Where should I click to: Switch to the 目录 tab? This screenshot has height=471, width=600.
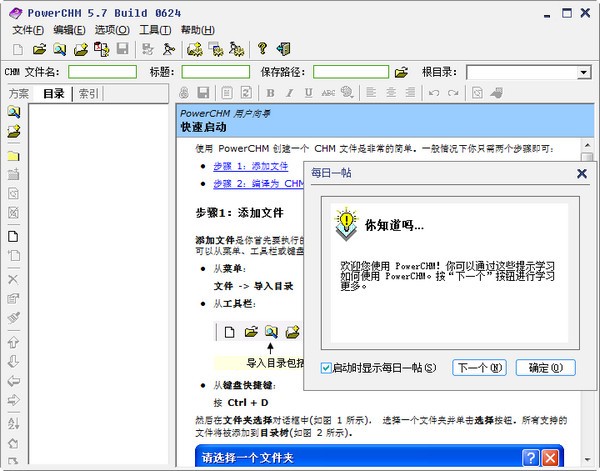[x=54, y=93]
